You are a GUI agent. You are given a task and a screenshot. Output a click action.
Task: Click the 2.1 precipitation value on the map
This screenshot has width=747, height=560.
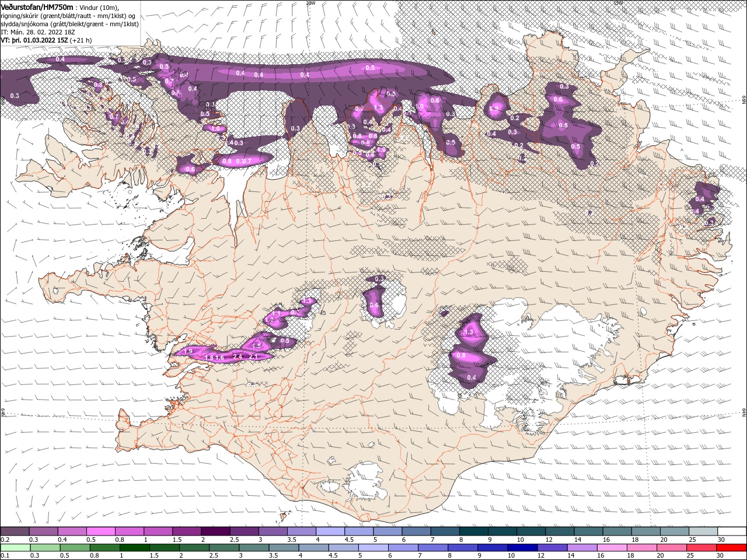[x=253, y=356]
